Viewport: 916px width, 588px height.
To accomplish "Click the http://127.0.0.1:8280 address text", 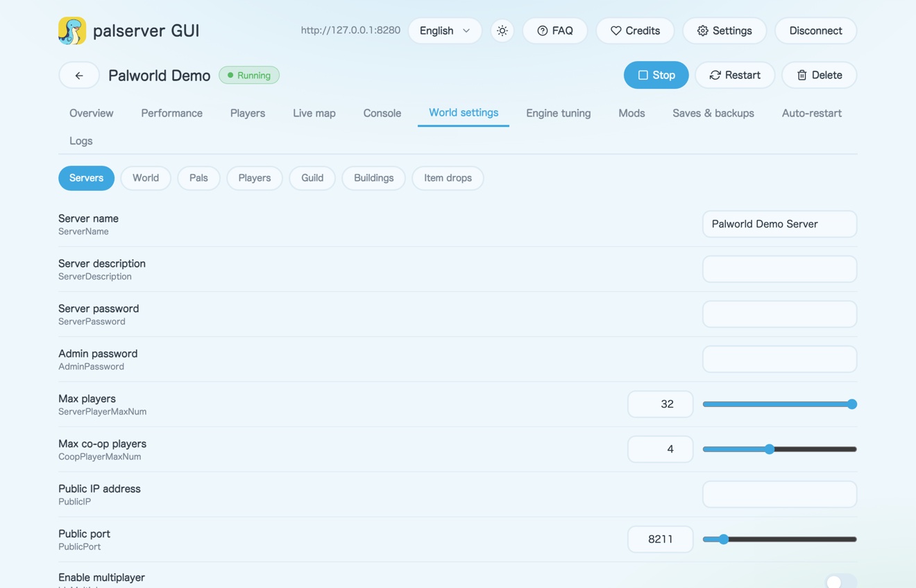I will click(x=350, y=31).
